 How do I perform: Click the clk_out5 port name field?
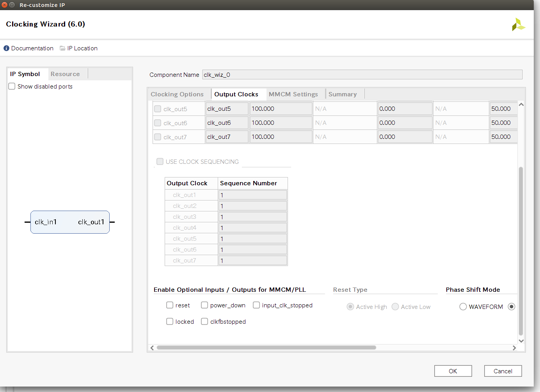click(x=227, y=109)
